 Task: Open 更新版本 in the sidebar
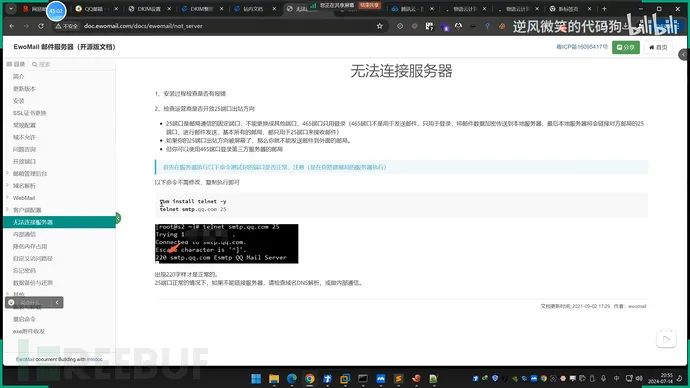tap(24, 89)
